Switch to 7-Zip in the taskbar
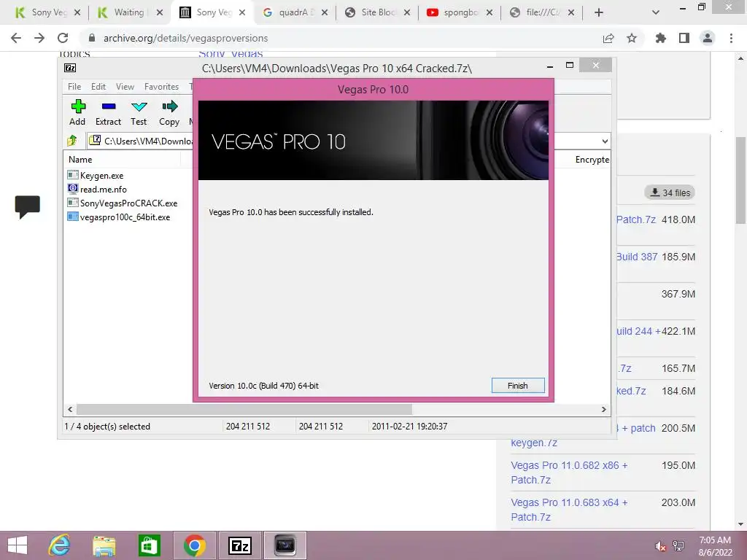This screenshot has width=747, height=560. pyautogui.click(x=239, y=545)
